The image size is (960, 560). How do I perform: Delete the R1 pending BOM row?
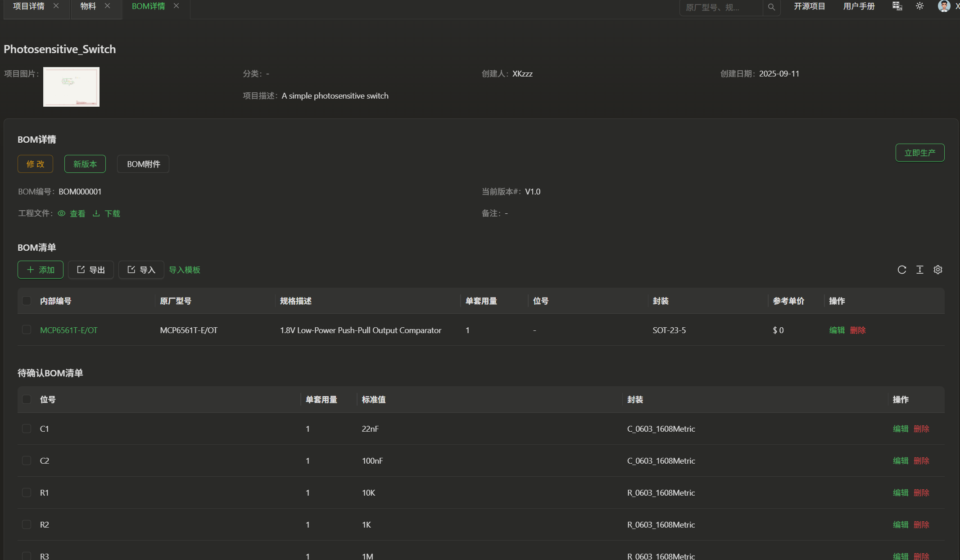coord(921,492)
